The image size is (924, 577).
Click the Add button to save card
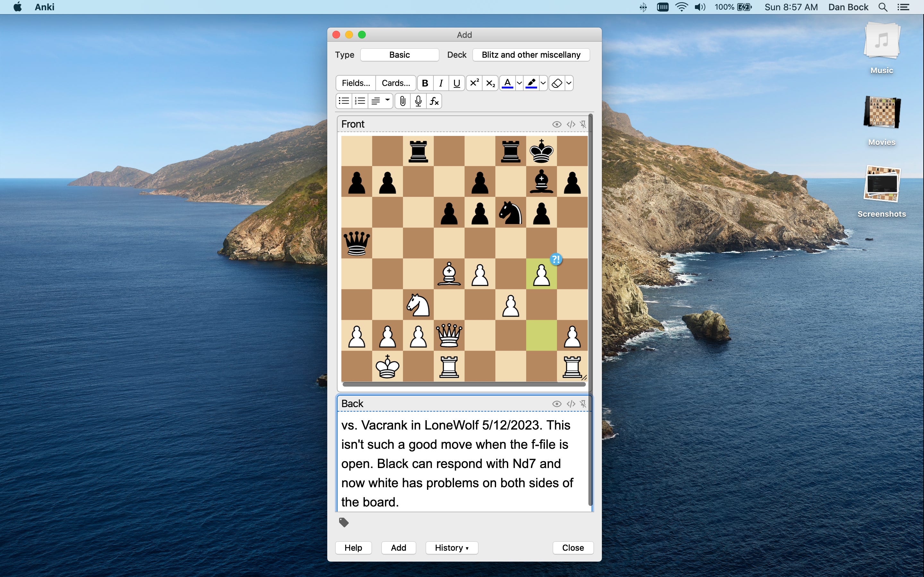coord(397,548)
